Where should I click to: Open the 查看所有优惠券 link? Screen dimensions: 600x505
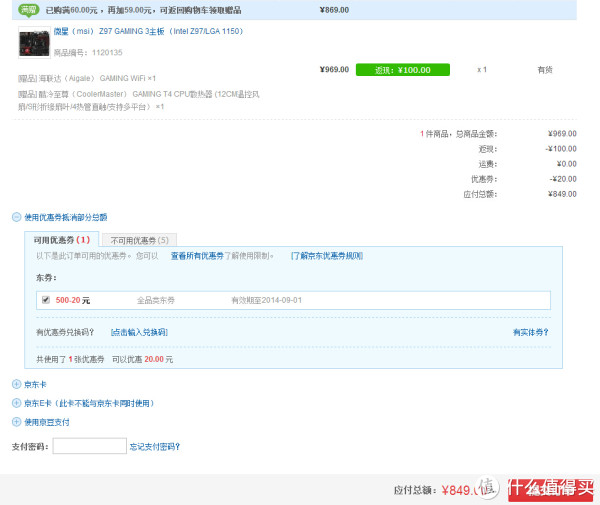click(197, 256)
